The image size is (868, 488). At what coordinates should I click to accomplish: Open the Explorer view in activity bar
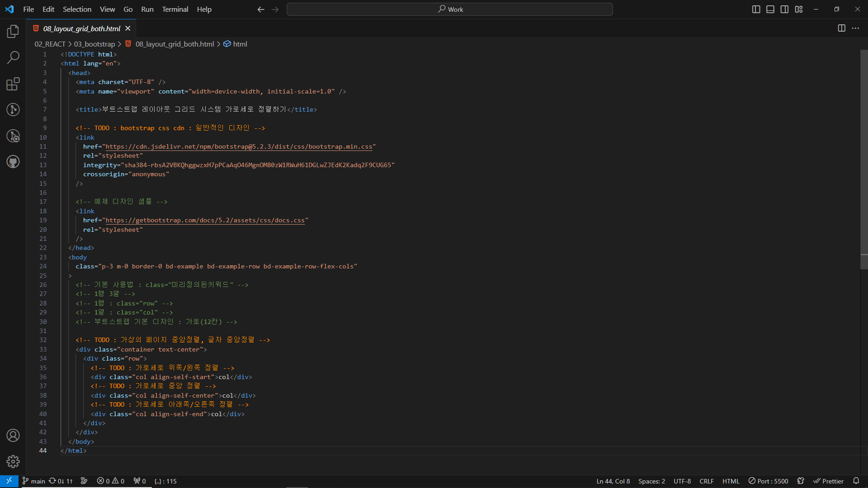(x=13, y=32)
